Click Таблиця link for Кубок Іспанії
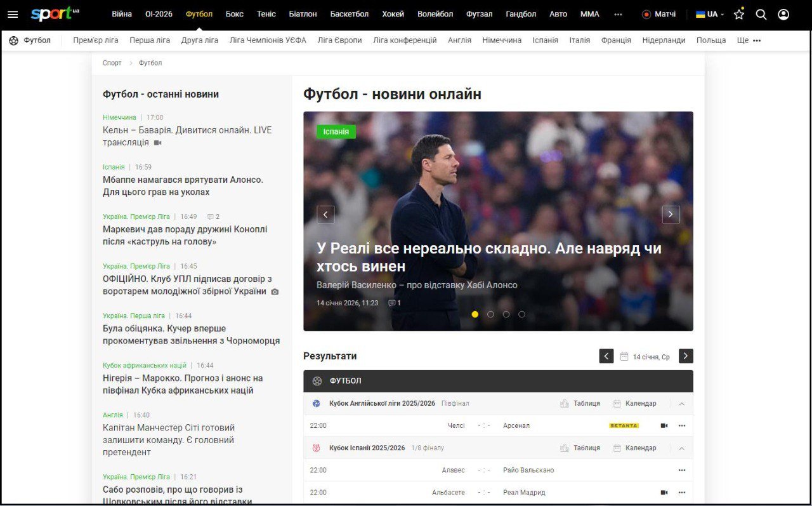 click(580, 448)
